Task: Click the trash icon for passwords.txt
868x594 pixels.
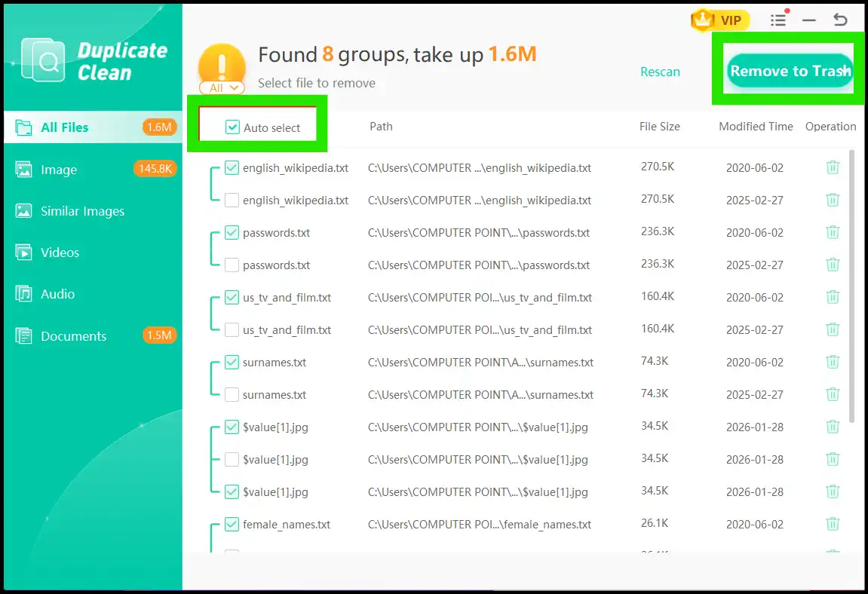Action: (x=833, y=232)
